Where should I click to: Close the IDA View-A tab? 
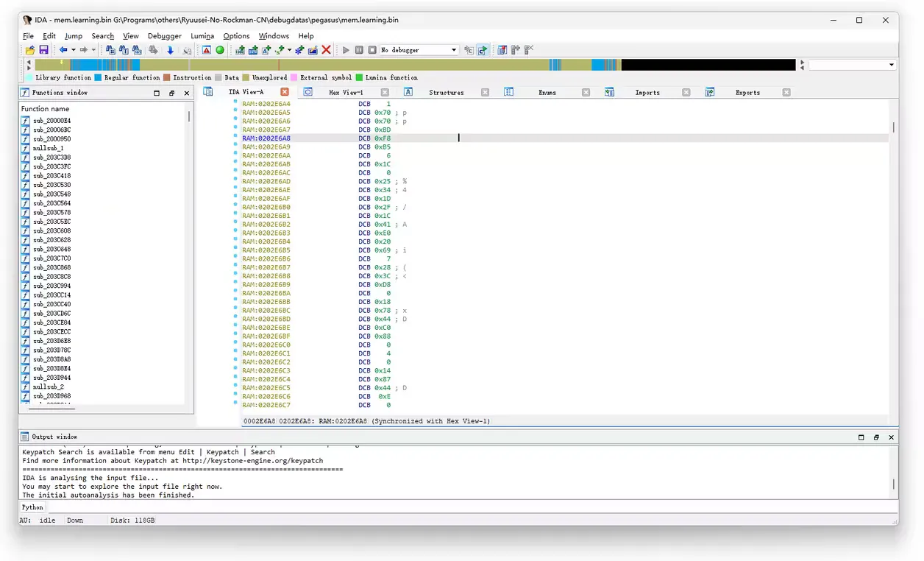[x=285, y=92]
